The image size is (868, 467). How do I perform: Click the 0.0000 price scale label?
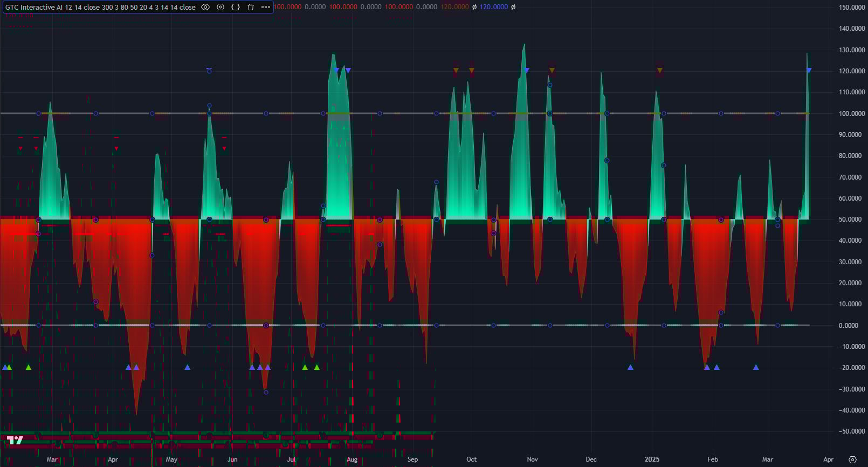click(853, 325)
